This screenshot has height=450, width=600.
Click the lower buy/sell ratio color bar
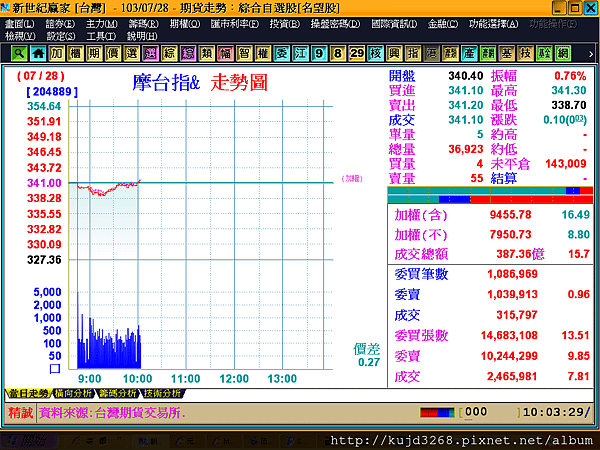[x=490, y=199]
